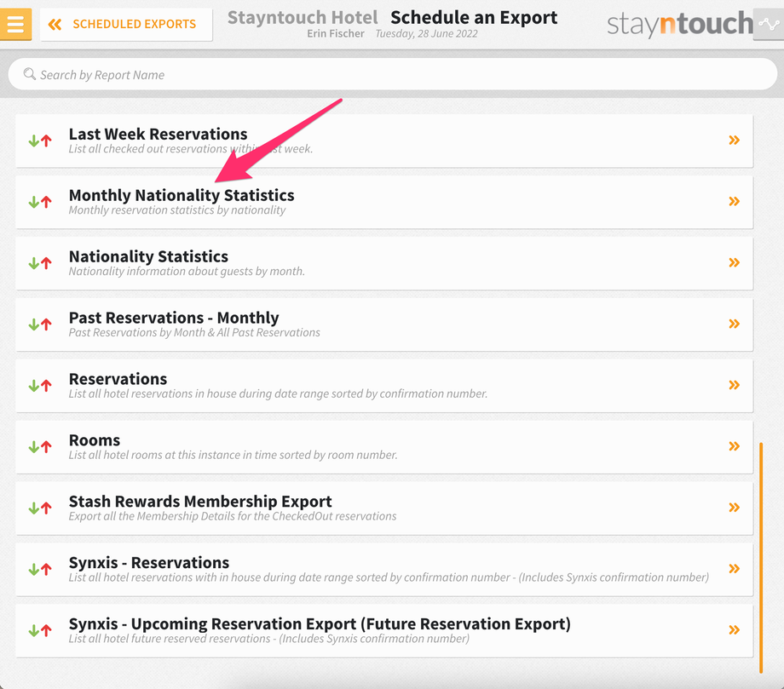This screenshot has height=689, width=784.
Task: Click 'Monthly reservation statistics by nationality' description
Action: (177, 210)
